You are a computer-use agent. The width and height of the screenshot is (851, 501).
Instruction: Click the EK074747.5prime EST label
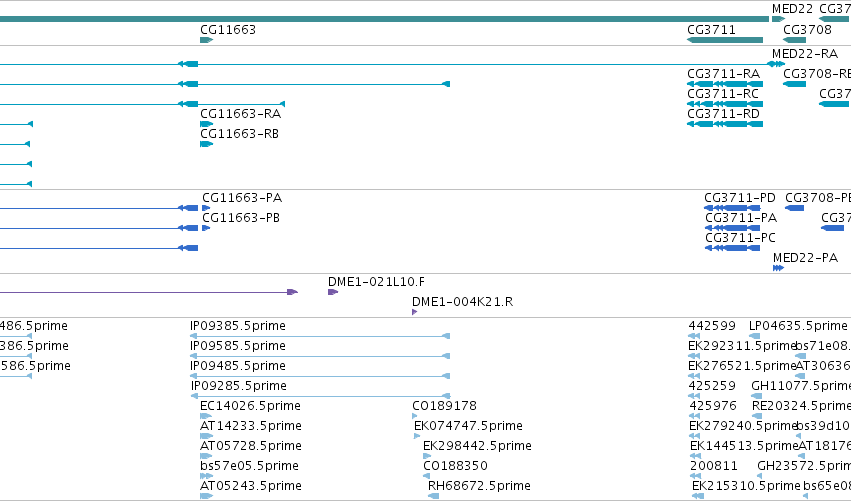point(468,427)
